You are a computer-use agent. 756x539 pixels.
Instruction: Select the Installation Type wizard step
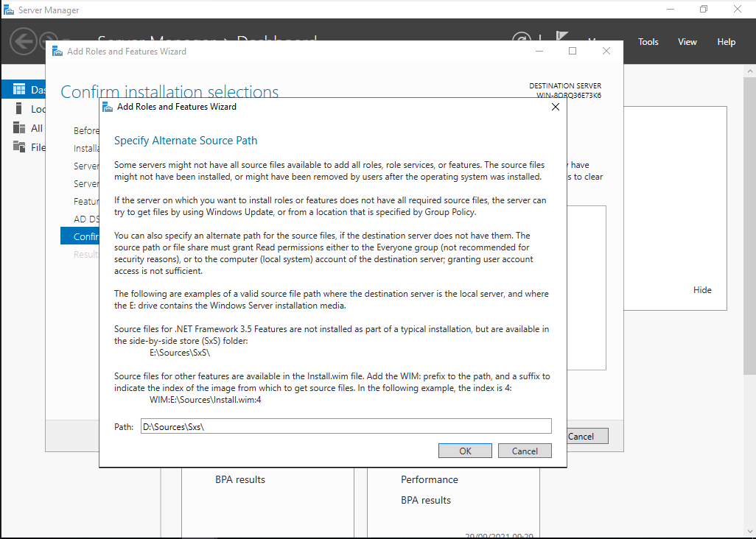[86, 148]
